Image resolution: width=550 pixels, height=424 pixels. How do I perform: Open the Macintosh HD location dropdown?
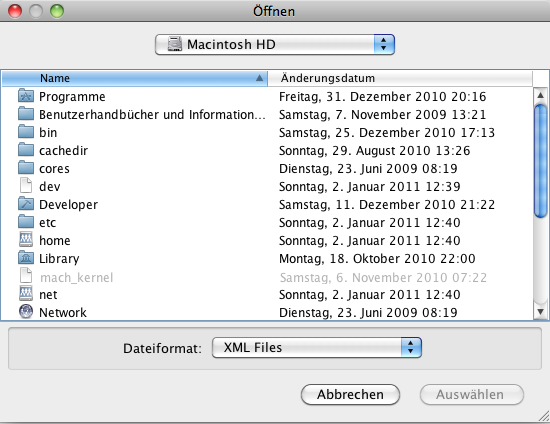pyautogui.click(x=275, y=45)
